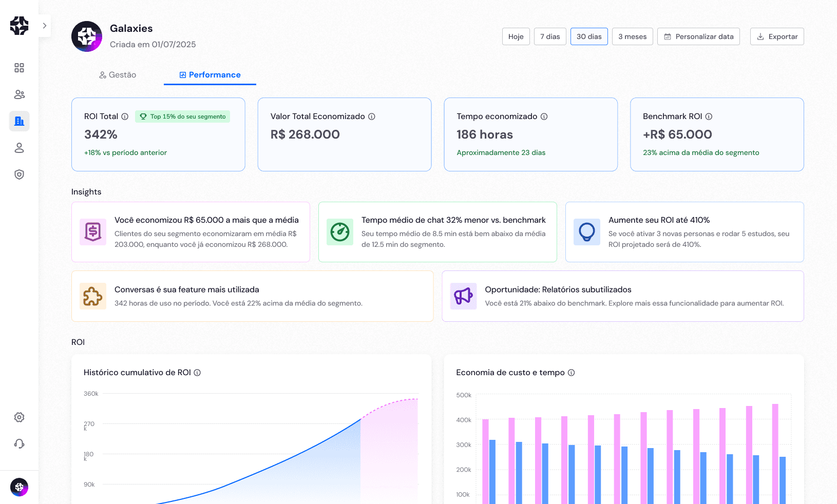Switch to the Gestão tab
The height and width of the screenshot is (504, 837).
(118, 74)
